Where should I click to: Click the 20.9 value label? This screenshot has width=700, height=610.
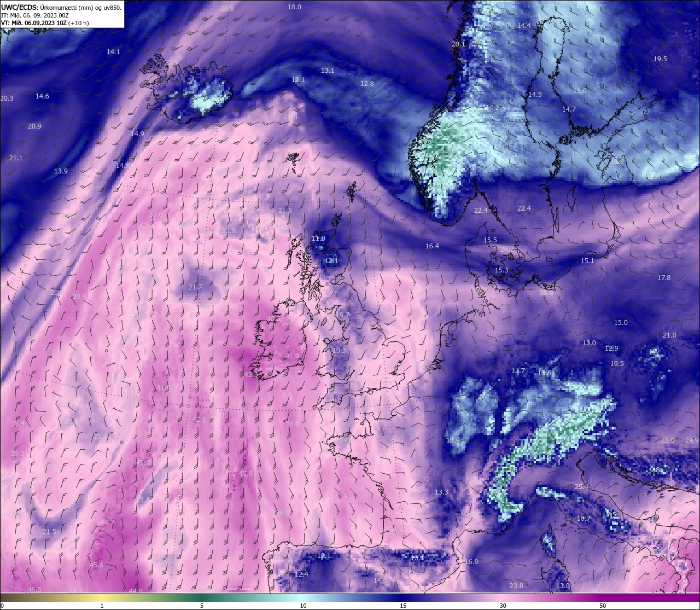point(34,126)
